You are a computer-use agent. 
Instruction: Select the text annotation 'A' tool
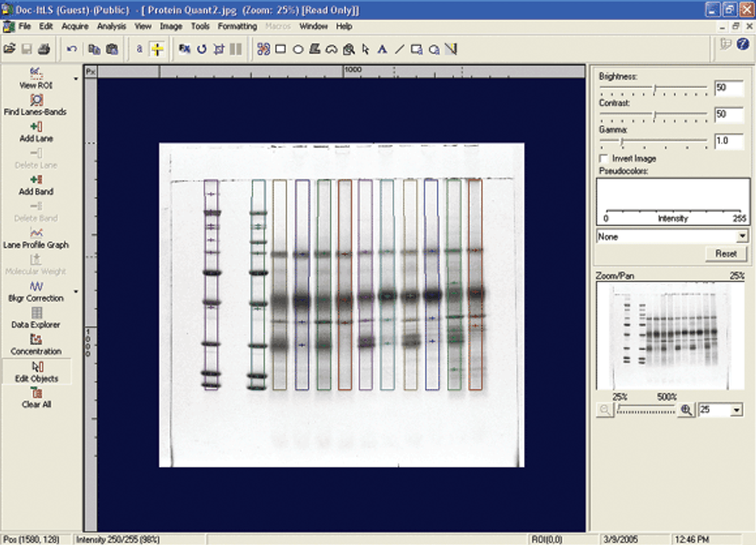(382, 49)
